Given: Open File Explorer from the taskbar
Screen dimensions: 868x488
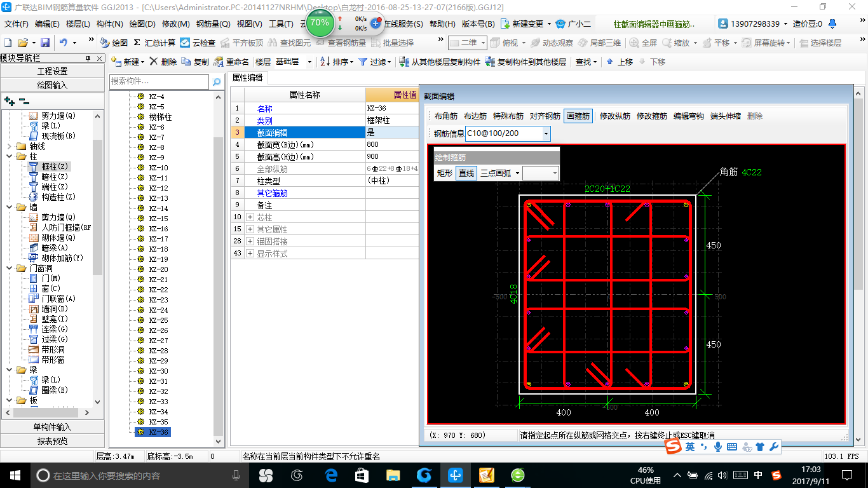Looking at the screenshot, I should 393,475.
